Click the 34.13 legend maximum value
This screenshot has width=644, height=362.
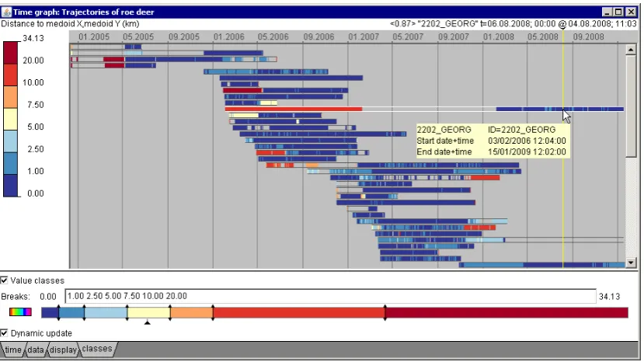click(x=33, y=38)
